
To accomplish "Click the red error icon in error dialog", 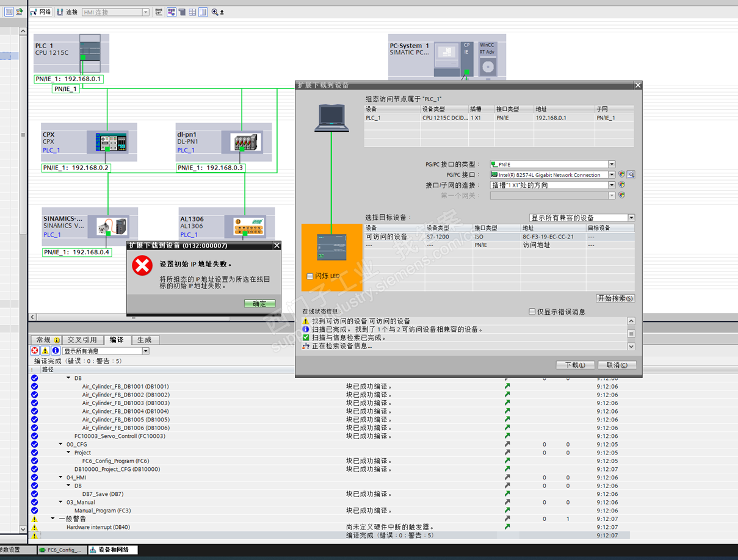I will click(x=142, y=265).
